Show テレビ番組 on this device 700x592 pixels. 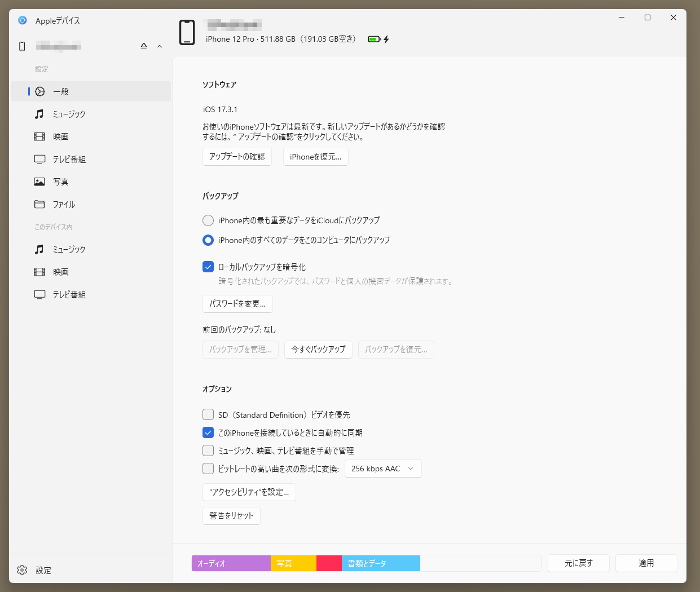(x=91, y=294)
